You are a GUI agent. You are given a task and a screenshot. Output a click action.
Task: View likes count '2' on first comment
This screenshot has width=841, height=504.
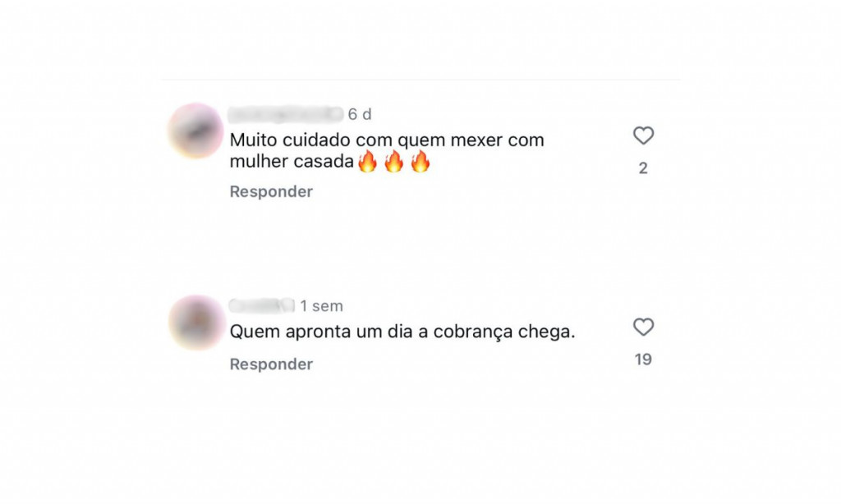tap(643, 168)
